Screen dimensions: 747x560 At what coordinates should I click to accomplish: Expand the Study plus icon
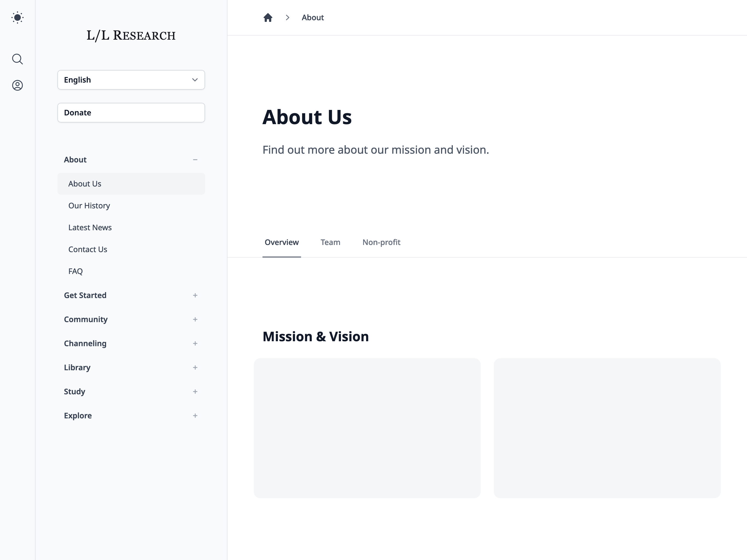195,392
